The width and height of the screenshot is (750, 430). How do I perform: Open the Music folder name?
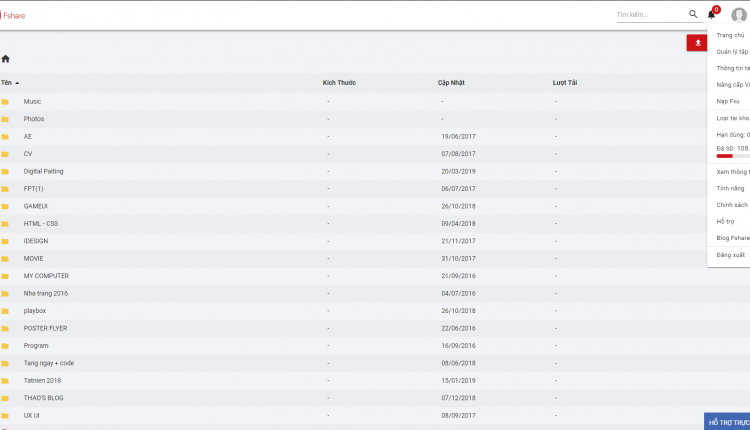(33, 101)
